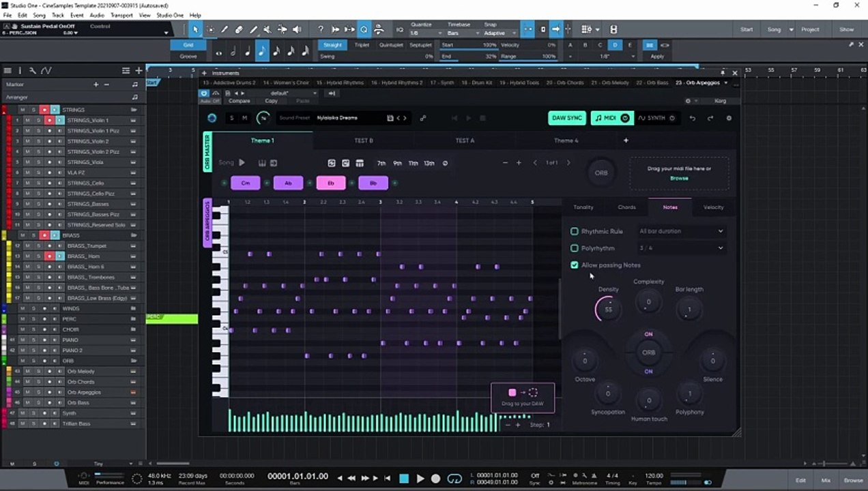
Task: Click the save preset disk icon
Action: click(x=390, y=118)
